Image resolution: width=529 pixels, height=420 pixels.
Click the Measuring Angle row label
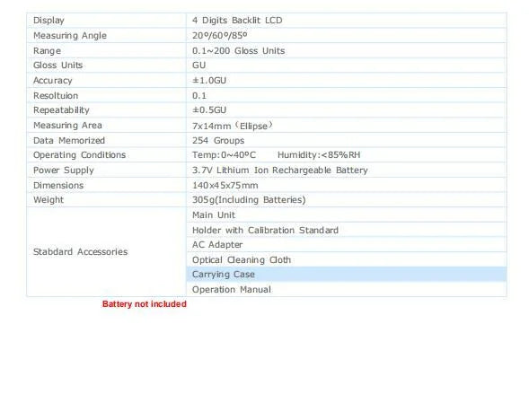pos(70,36)
